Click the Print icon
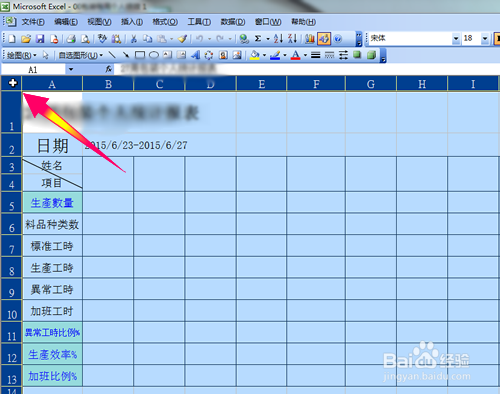 pos(71,39)
